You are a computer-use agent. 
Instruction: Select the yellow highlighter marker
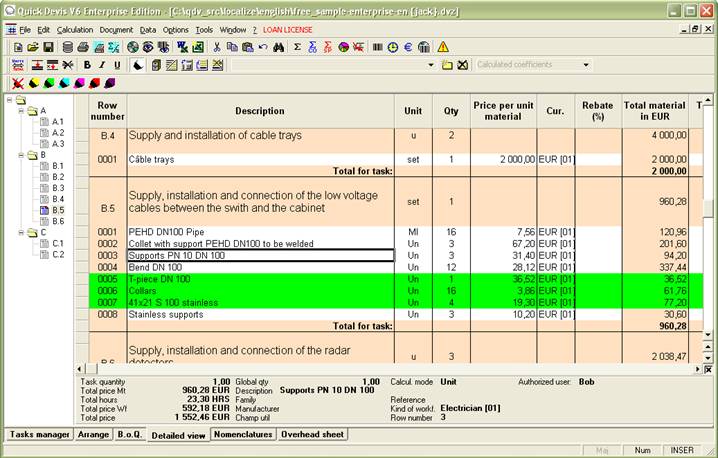pyautogui.click(x=33, y=83)
